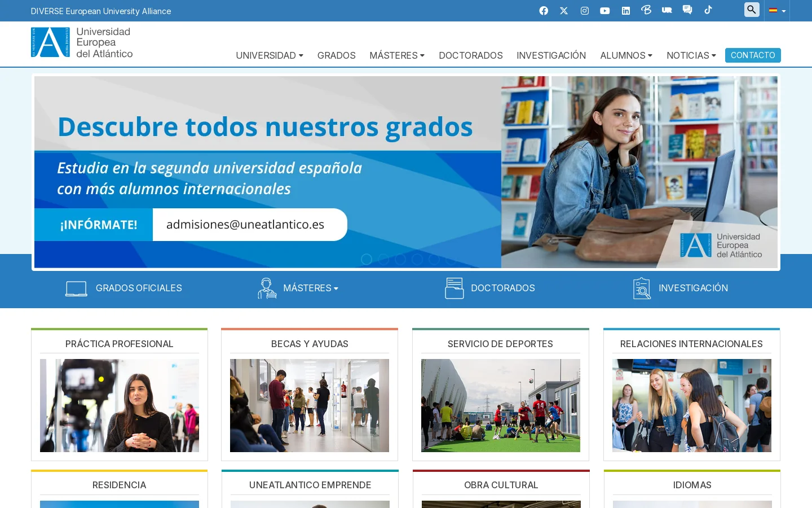Click GRADOS OFICIALES text in blue bar
Image resolution: width=812 pixels, height=508 pixels.
139,288
